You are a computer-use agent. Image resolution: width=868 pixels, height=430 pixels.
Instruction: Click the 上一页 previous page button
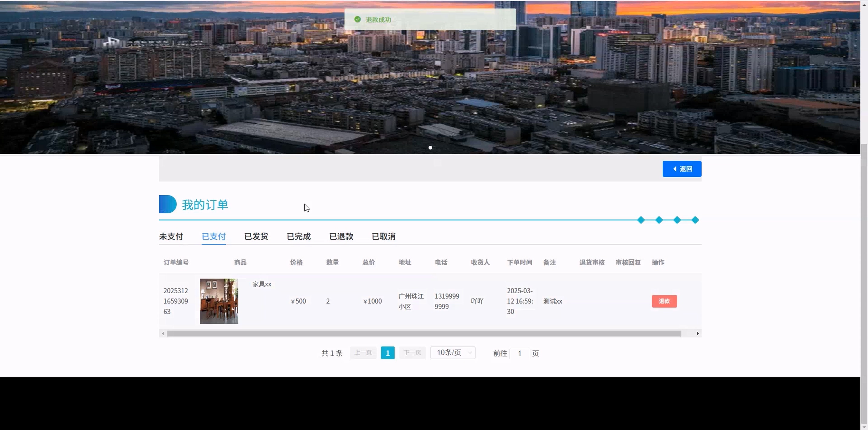click(363, 353)
